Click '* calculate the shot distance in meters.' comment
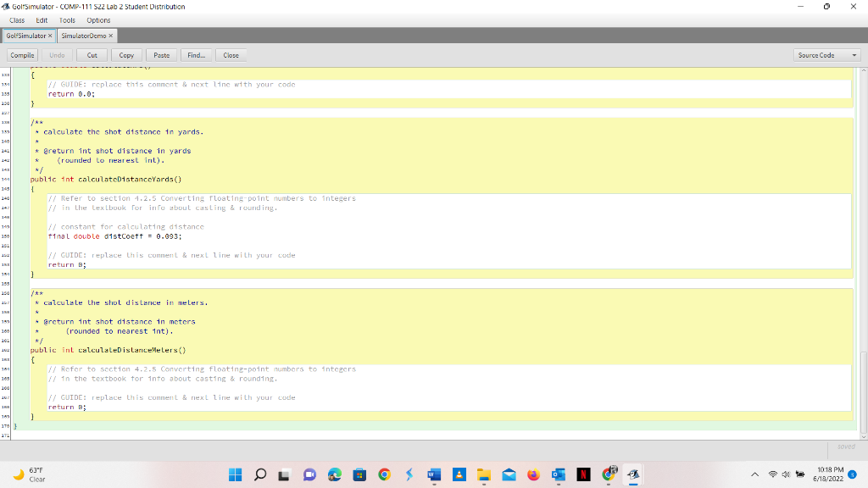868x488 pixels. pos(121,302)
